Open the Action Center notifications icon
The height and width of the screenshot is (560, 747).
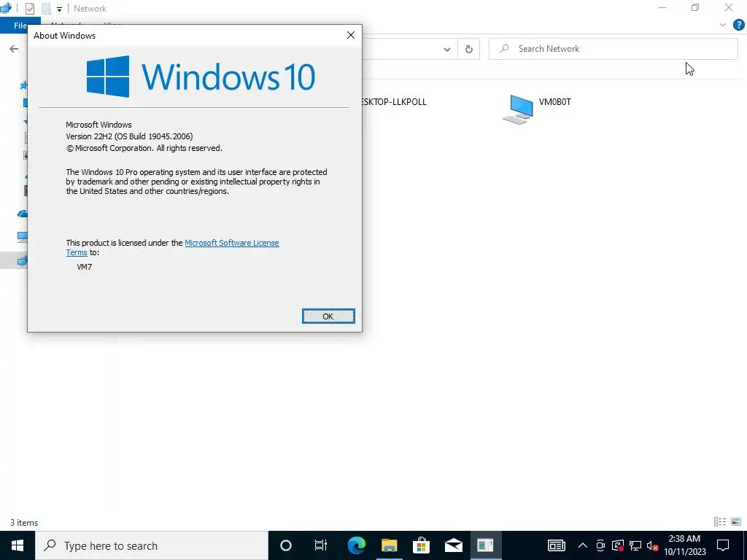click(x=723, y=545)
